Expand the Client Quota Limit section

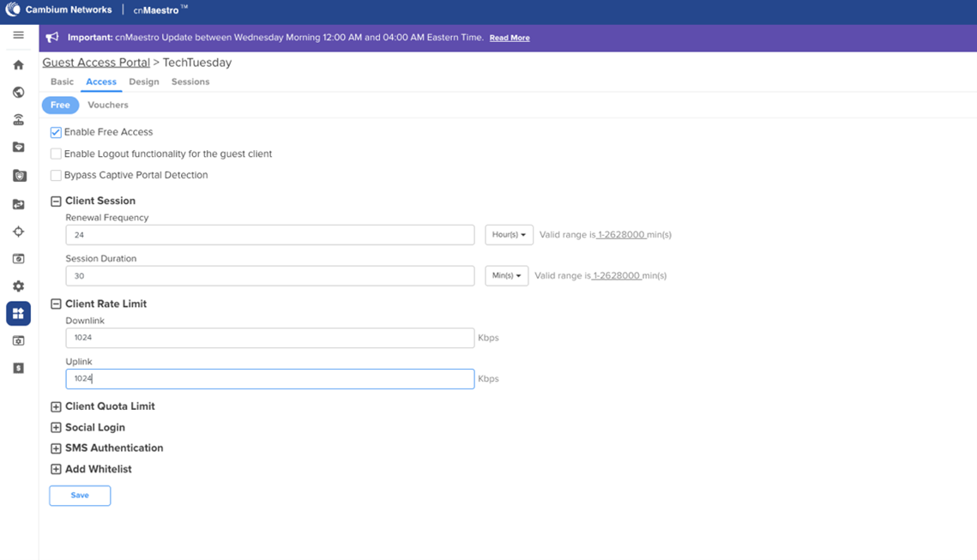56,406
